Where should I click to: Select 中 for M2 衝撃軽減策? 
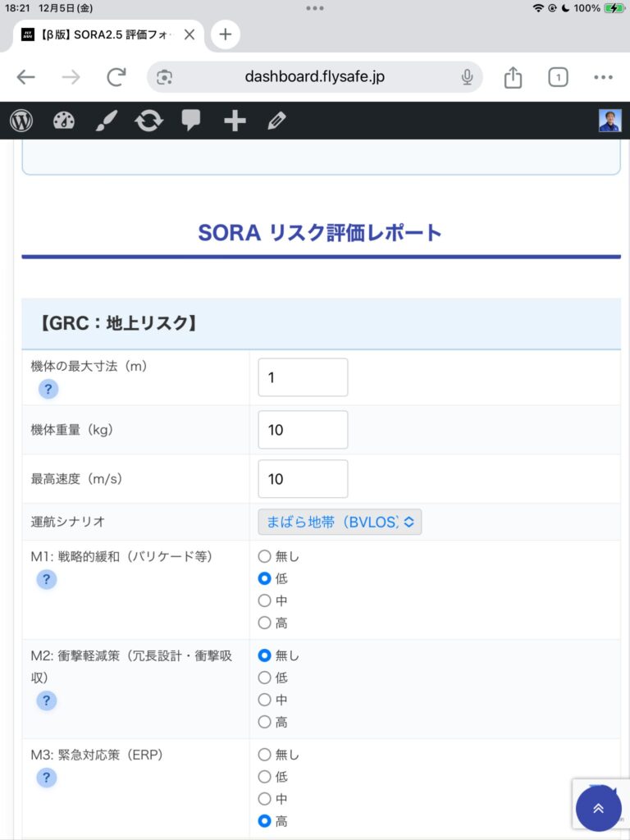pyautogui.click(x=264, y=700)
